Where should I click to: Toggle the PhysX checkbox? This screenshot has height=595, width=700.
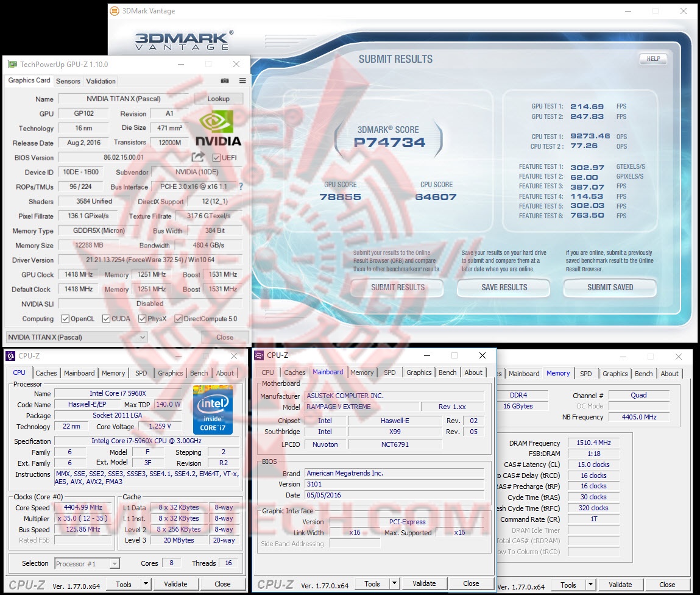(x=142, y=318)
